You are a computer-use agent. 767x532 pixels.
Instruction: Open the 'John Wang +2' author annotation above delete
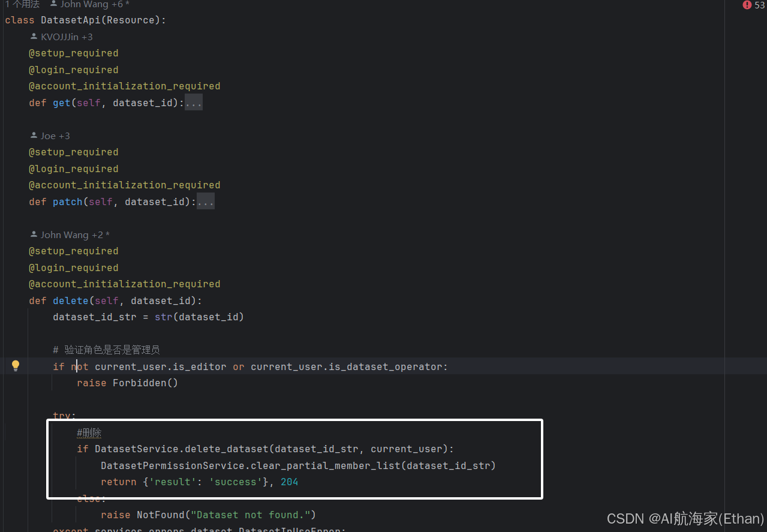coord(70,235)
